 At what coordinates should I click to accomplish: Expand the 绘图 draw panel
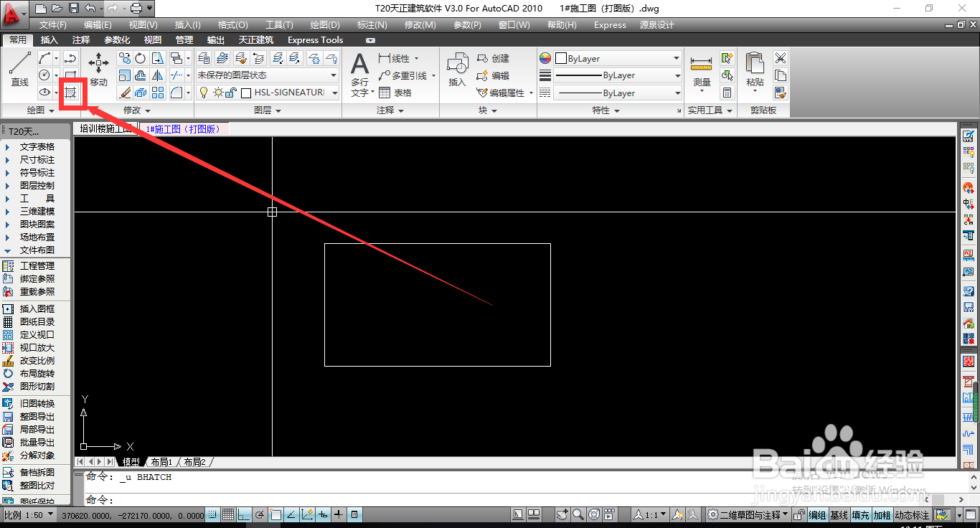click(x=40, y=110)
